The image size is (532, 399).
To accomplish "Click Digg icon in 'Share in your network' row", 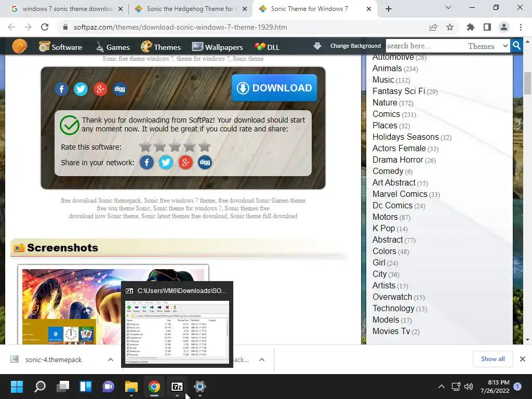I will point(205,162).
